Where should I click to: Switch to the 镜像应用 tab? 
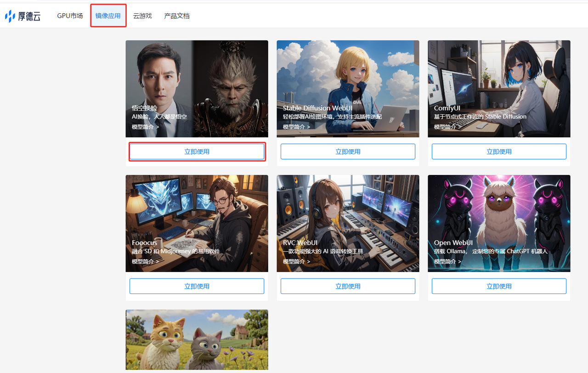(x=108, y=16)
